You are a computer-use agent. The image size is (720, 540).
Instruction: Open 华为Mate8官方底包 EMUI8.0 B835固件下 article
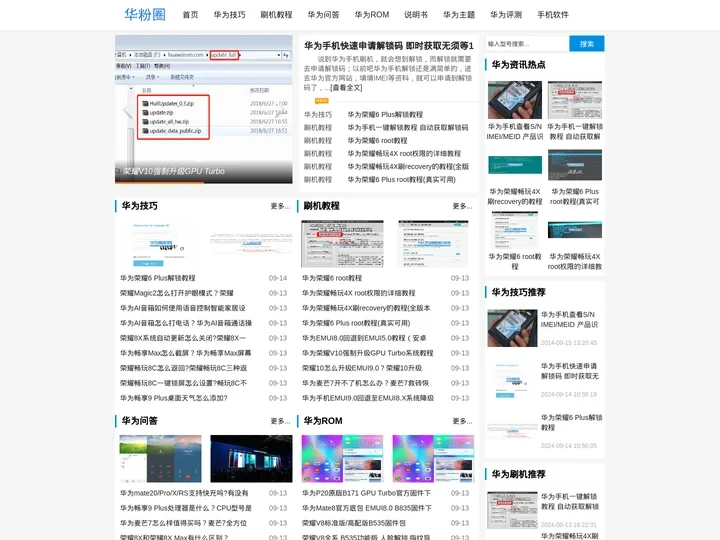[x=367, y=508]
